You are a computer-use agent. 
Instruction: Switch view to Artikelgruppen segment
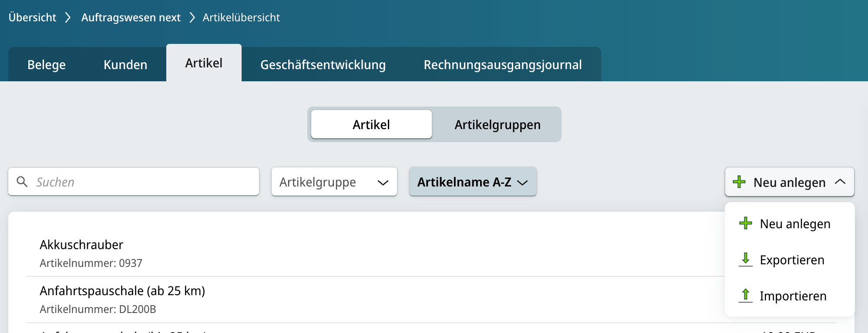(x=497, y=125)
